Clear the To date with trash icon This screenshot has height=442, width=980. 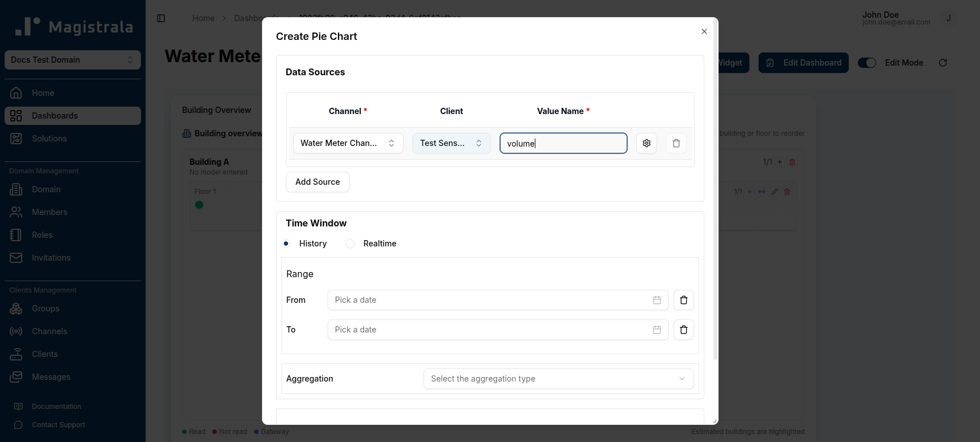[684, 330]
